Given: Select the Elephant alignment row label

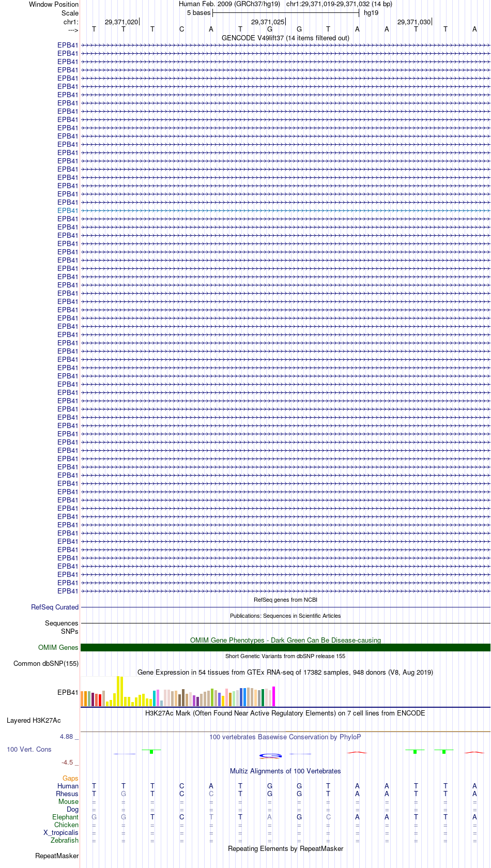Looking at the screenshot, I should click(x=65, y=817).
